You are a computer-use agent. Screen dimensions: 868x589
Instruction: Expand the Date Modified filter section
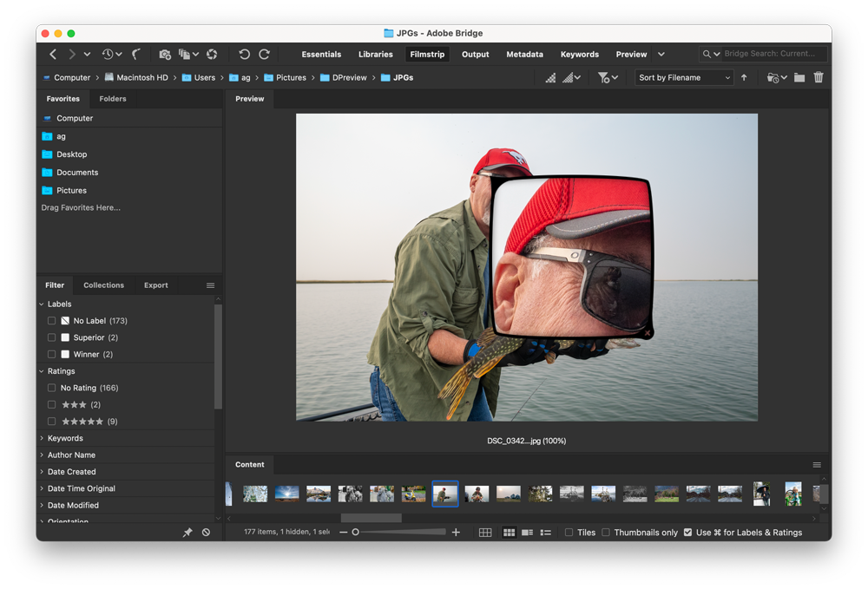pos(42,506)
